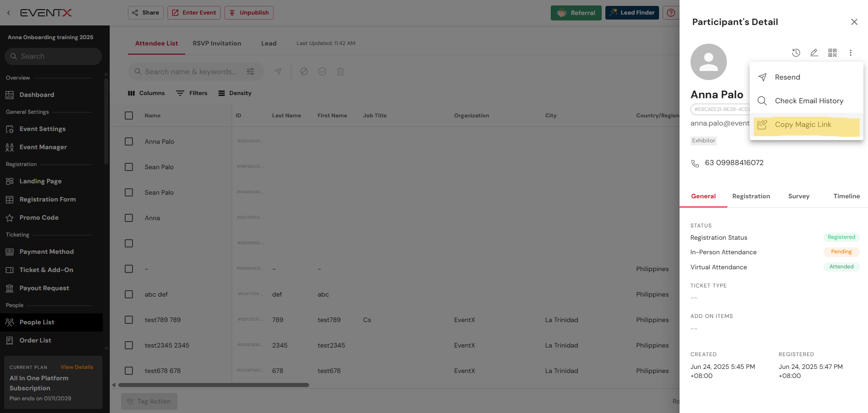Click the Search name & keywords field

click(191, 72)
